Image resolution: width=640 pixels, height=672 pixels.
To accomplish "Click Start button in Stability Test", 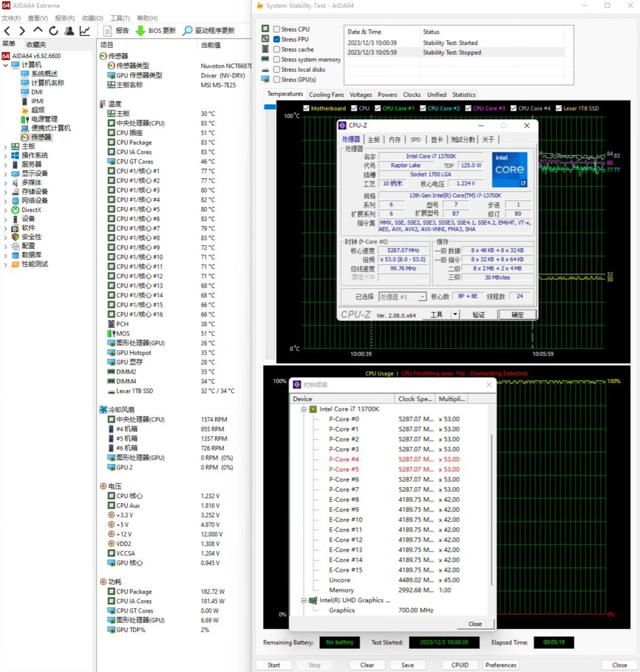I will 274,665.
